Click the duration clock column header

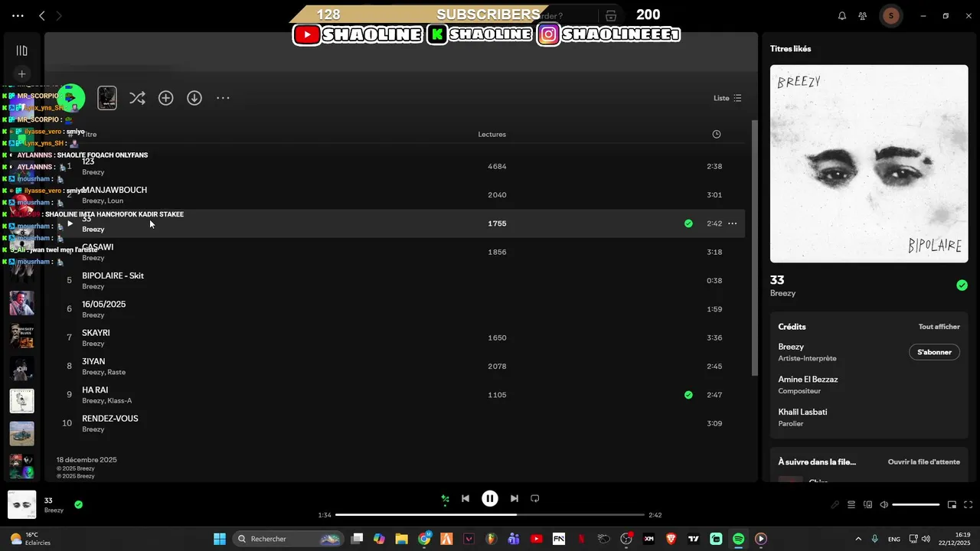[x=717, y=134]
